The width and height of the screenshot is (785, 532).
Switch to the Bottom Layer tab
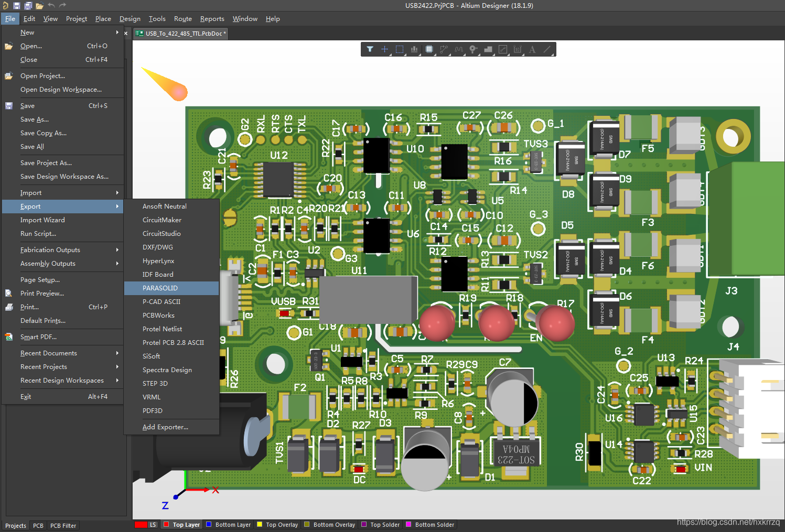(x=229, y=525)
